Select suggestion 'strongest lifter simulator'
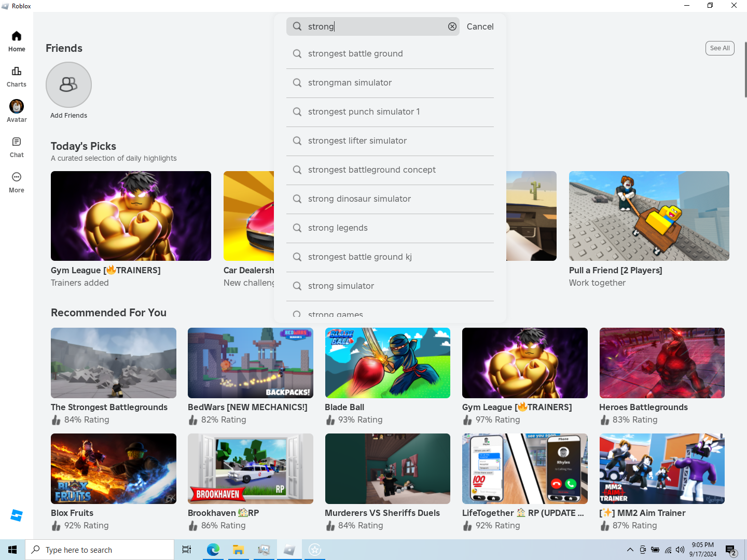The image size is (747, 560). (390, 141)
